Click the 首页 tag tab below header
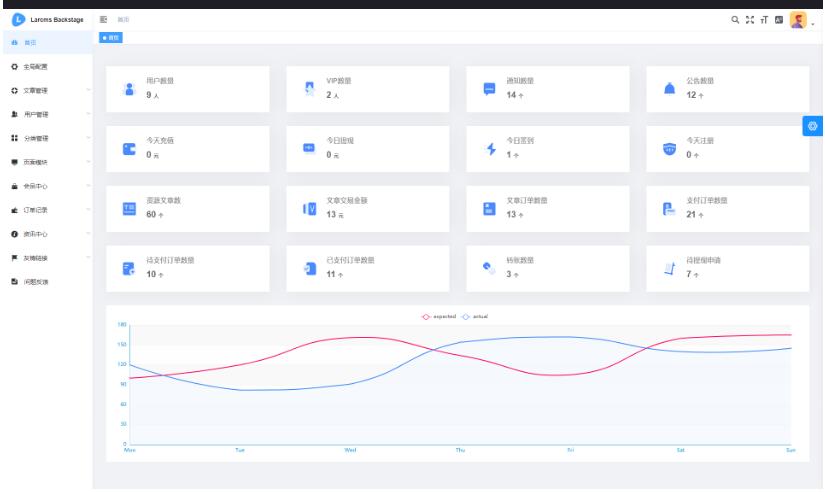The width and height of the screenshot is (825, 492). click(110, 37)
